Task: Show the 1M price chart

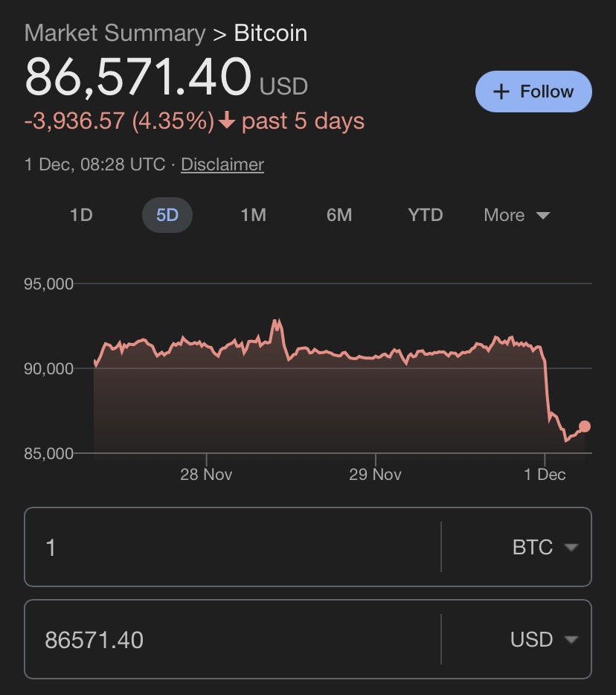Action: tap(253, 215)
